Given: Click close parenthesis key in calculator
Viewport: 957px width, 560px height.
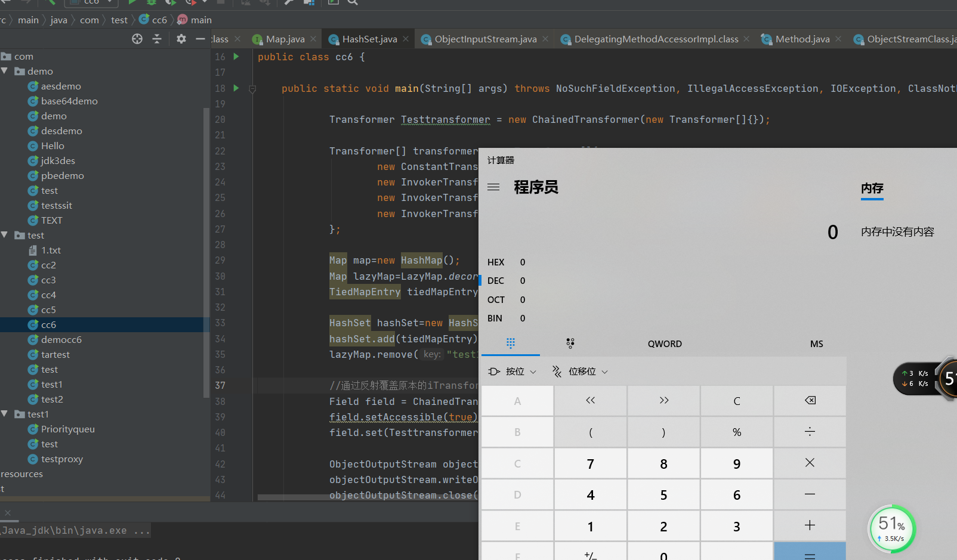Looking at the screenshot, I should click(664, 432).
